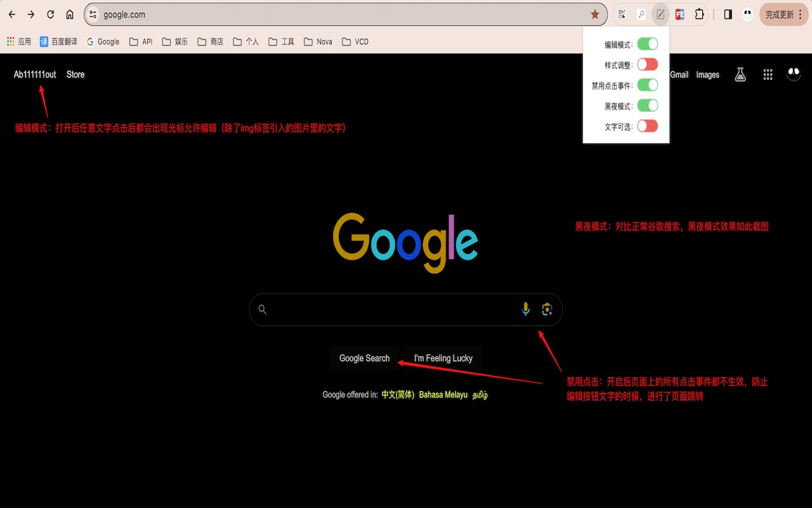Start voice search with microphone icon
The image size is (812, 508).
point(525,309)
